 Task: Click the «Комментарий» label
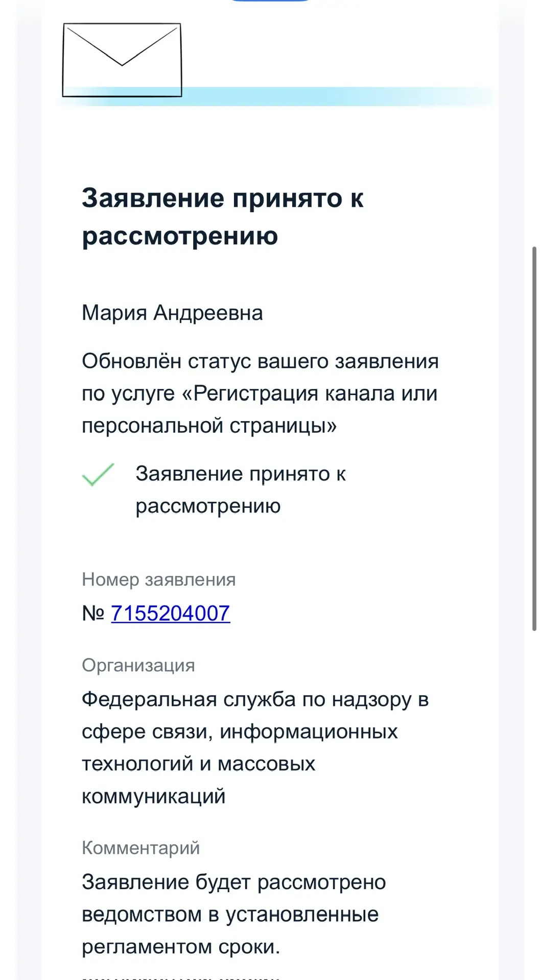click(140, 848)
